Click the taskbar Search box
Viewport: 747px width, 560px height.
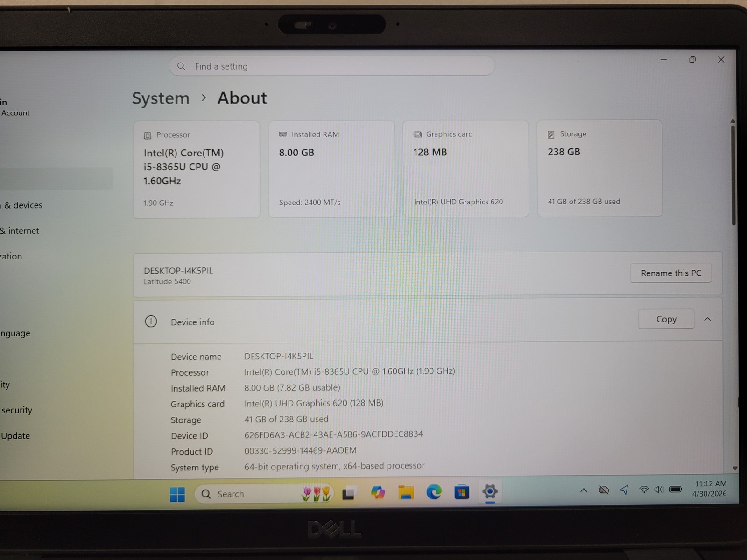(264, 494)
